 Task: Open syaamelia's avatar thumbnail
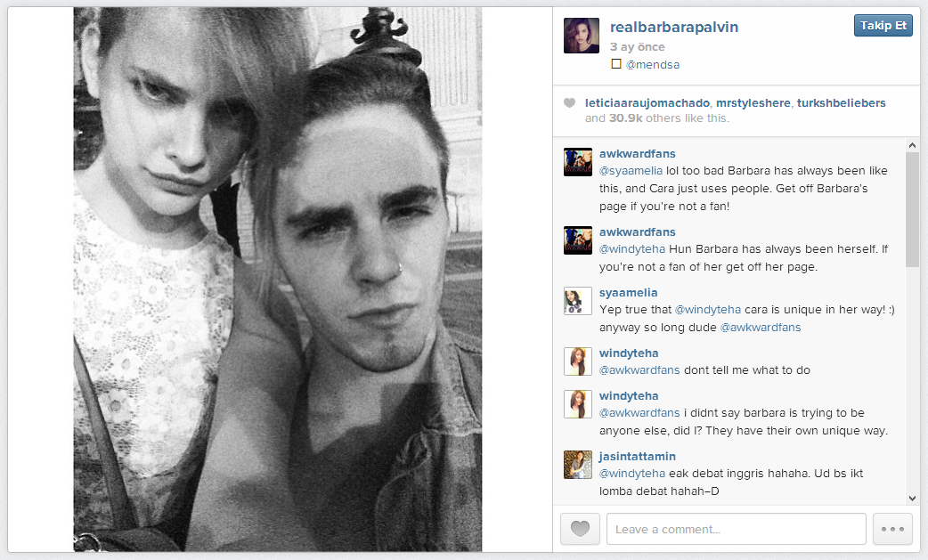pyautogui.click(x=578, y=301)
